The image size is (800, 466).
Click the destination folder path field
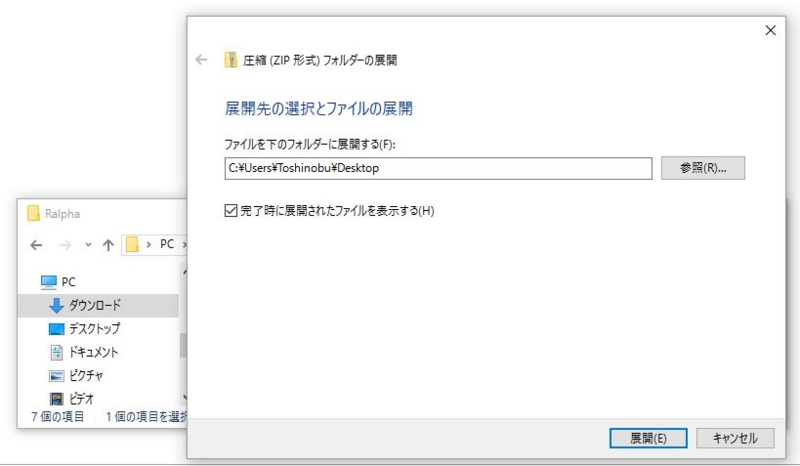(438, 168)
